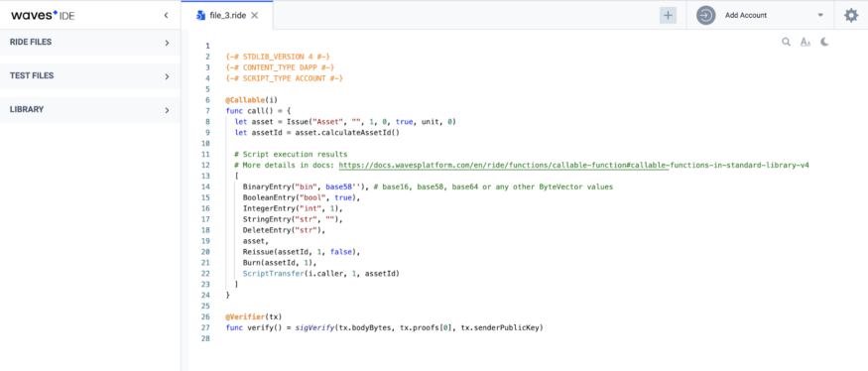Screen dimensions: 868x371
Task: Click tx.senderPublicKey on line 27
Action: pos(500,327)
